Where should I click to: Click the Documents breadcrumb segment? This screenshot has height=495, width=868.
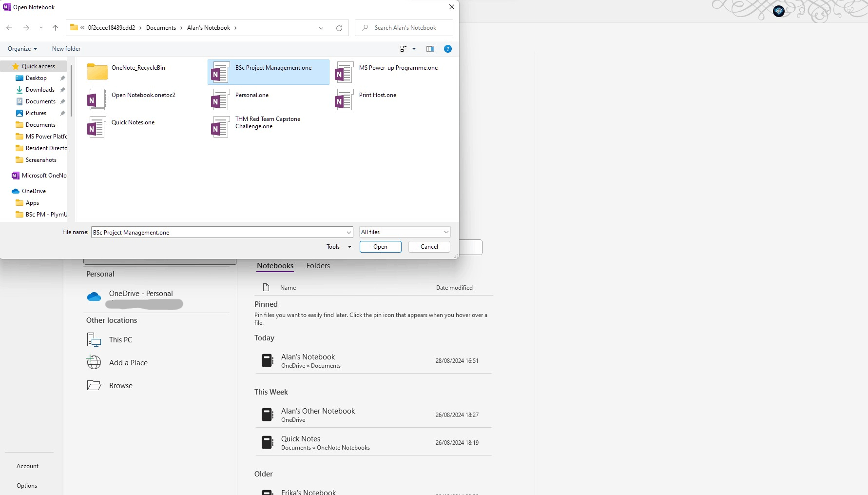pos(161,28)
